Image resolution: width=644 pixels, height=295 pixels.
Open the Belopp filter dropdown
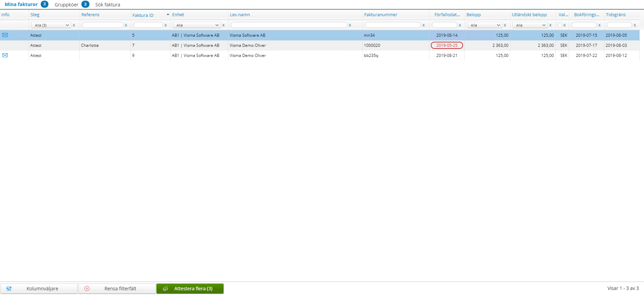point(485,25)
